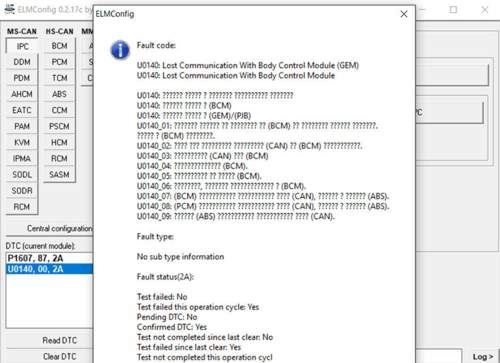Viewport: 500px width, 363px height.
Task: Maximize the main ELMConfig window
Action: [x=453, y=10]
